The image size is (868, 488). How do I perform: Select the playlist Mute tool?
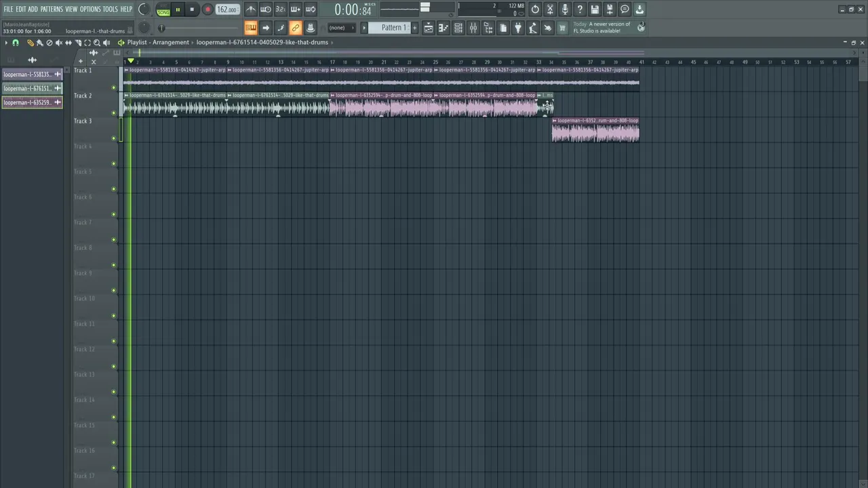[58, 43]
